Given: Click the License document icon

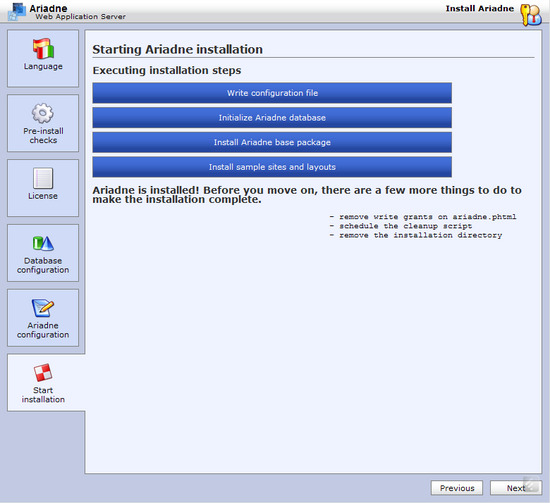Looking at the screenshot, I should point(43,178).
